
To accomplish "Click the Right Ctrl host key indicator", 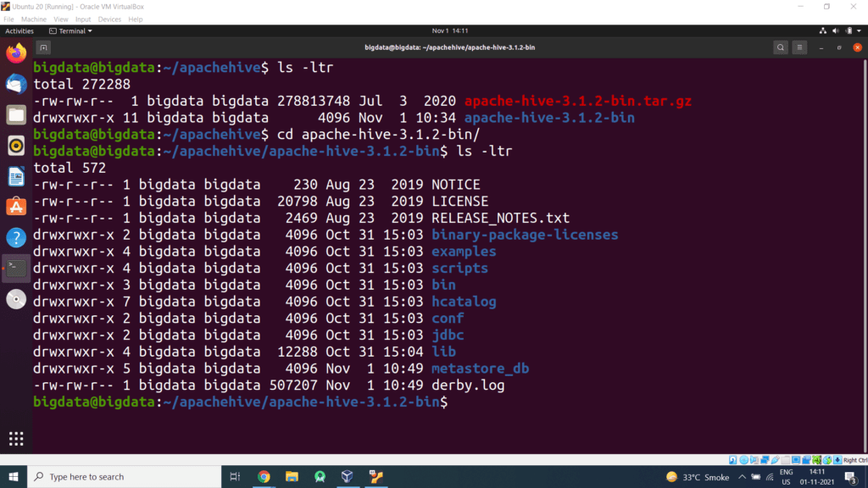I will coord(855,460).
